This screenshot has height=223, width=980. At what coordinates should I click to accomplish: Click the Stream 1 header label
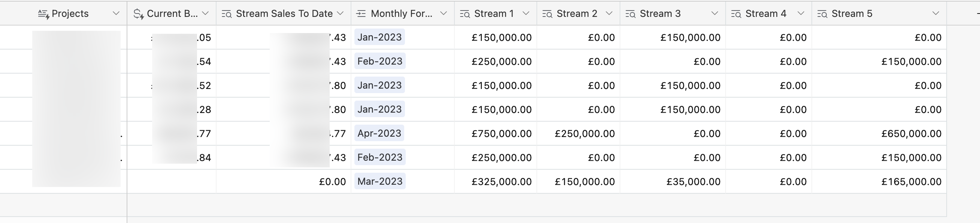tap(494, 14)
